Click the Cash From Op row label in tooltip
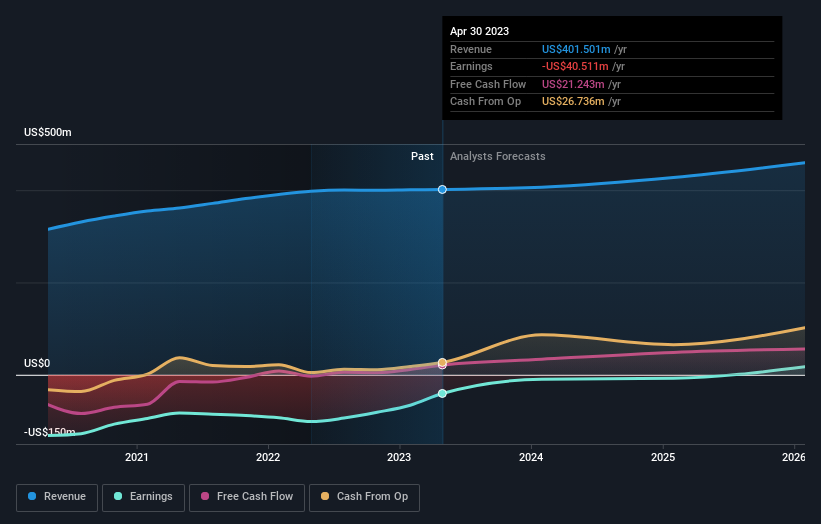Image resolution: width=821 pixels, height=524 pixels. [485, 102]
